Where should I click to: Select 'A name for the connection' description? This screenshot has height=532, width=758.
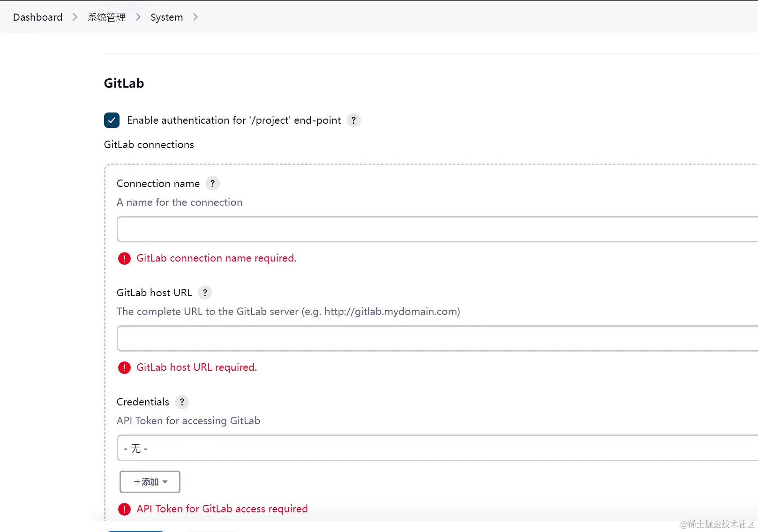tap(179, 202)
